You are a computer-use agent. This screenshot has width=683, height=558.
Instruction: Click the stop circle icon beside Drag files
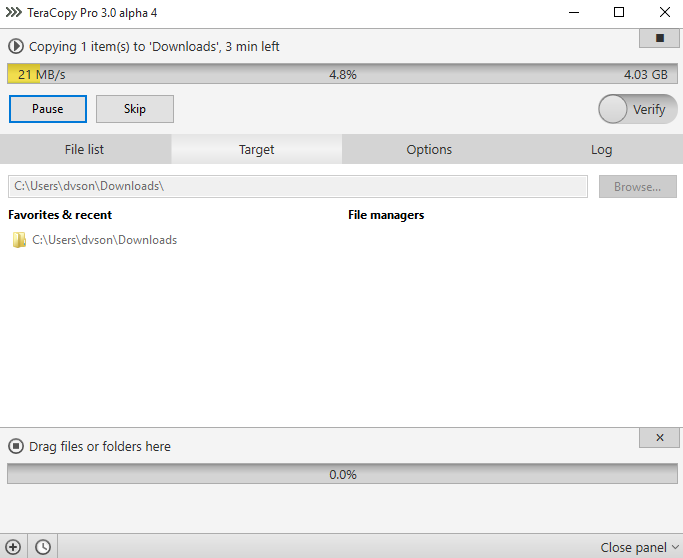(x=16, y=446)
